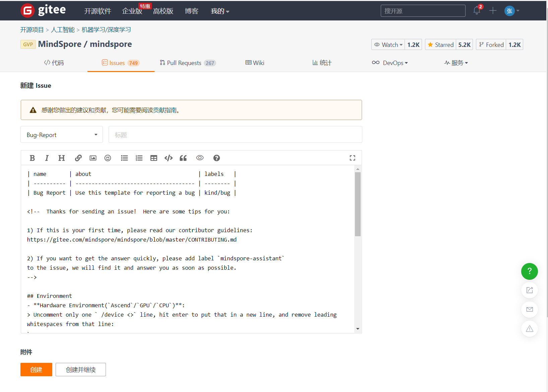Apply bold formatting in editor
The height and width of the screenshot is (392, 548).
click(32, 158)
